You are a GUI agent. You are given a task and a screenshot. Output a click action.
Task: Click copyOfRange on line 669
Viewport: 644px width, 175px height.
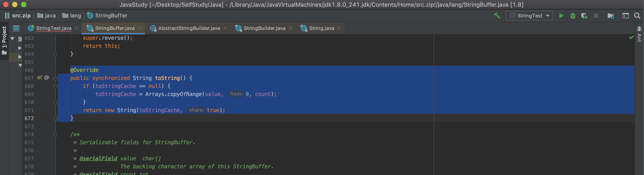coord(185,94)
